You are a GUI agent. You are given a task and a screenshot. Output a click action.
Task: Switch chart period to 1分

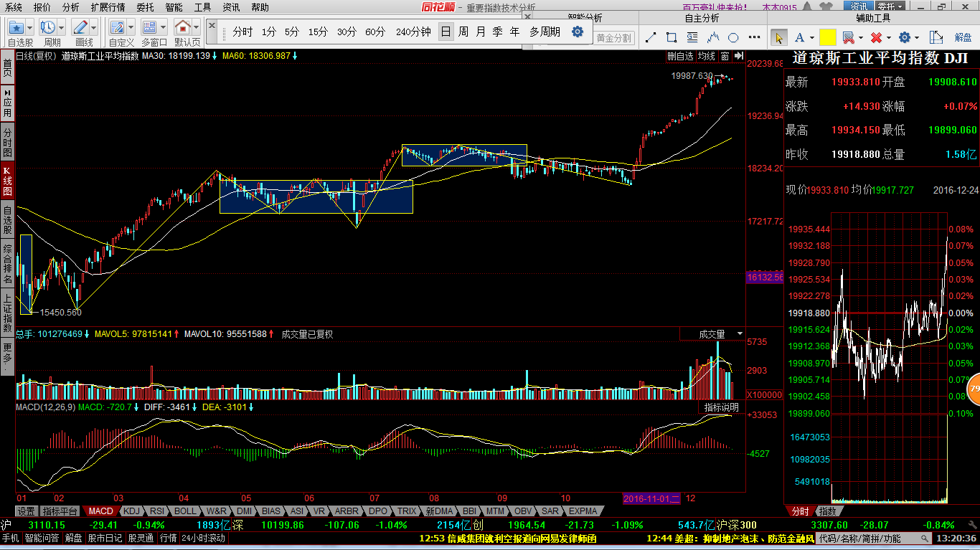[268, 32]
